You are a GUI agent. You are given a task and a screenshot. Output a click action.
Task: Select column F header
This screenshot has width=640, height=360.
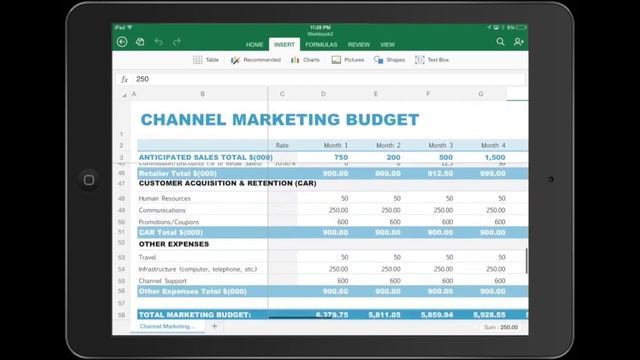point(428,94)
